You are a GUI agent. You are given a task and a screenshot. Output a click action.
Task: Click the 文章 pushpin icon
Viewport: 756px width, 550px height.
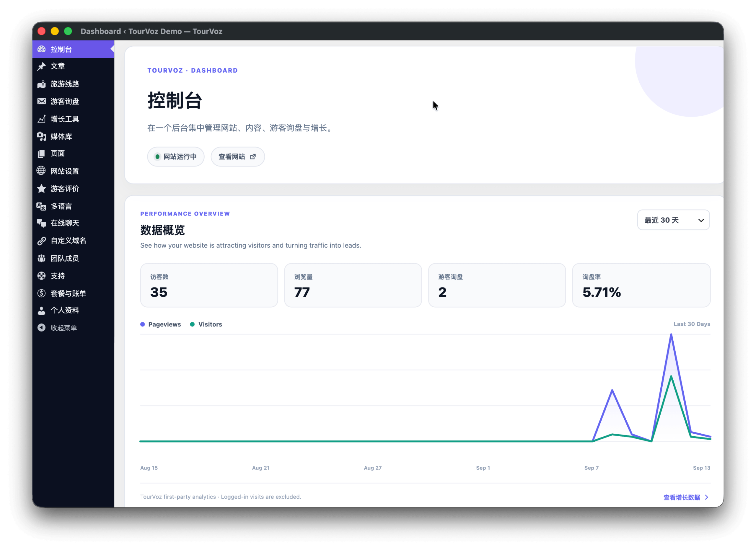point(42,66)
